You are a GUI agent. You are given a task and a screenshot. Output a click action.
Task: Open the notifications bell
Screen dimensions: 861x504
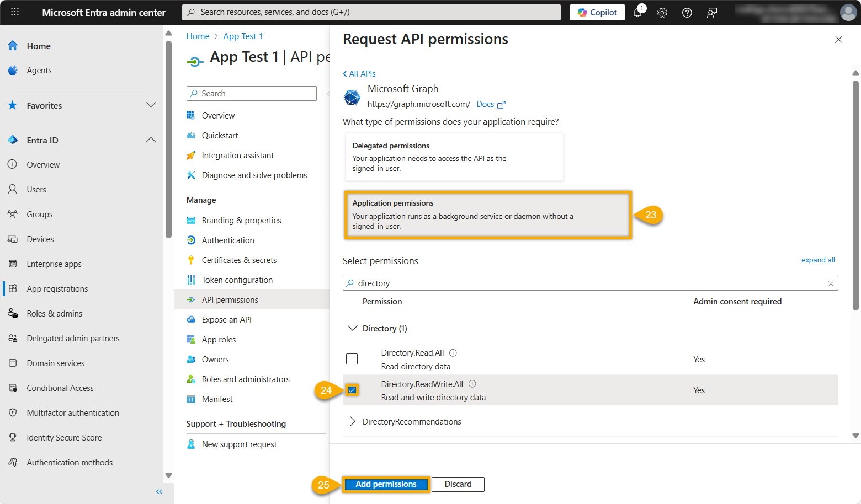coord(638,12)
